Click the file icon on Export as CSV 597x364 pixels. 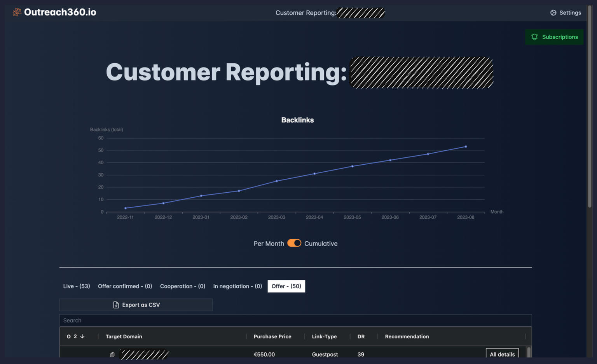click(116, 305)
